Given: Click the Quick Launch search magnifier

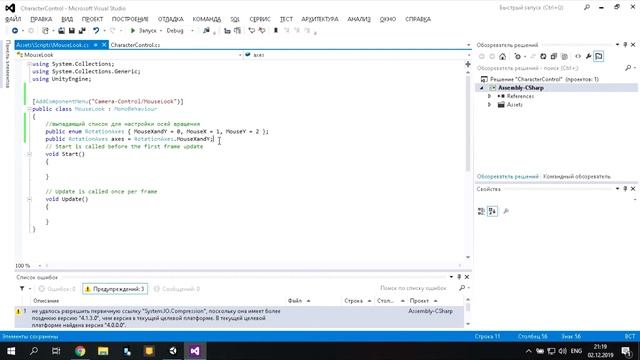Looking at the screenshot, I should (x=587, y=7).
